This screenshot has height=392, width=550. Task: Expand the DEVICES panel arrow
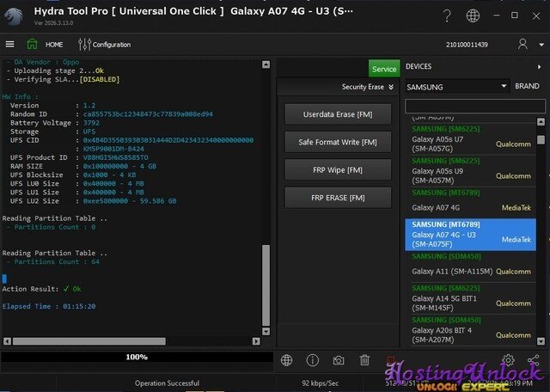[x=539, y=67]
